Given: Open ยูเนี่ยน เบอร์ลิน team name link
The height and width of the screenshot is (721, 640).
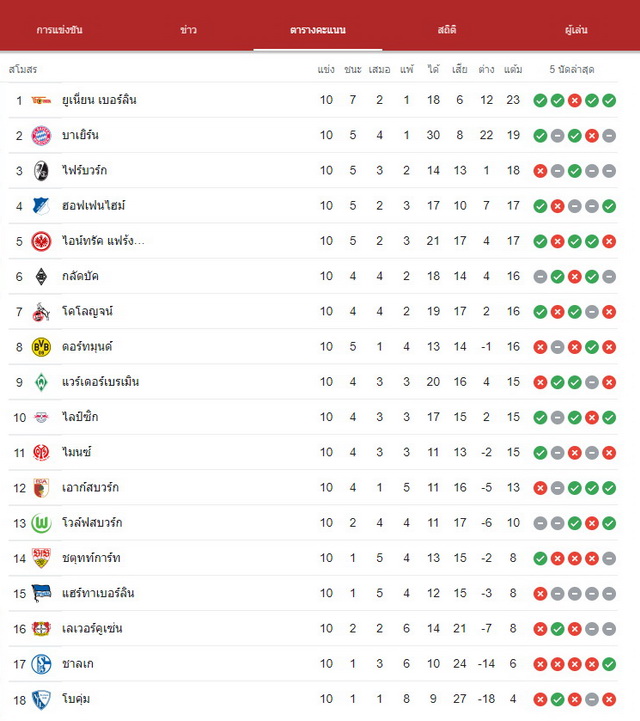Looking at the screenshot, I should click(99, 100).
